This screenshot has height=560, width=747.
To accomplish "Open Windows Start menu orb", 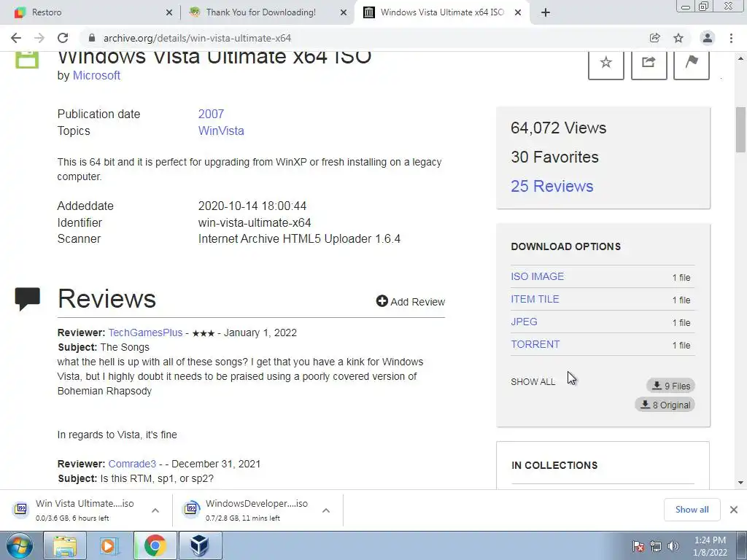I will [19, 545].
